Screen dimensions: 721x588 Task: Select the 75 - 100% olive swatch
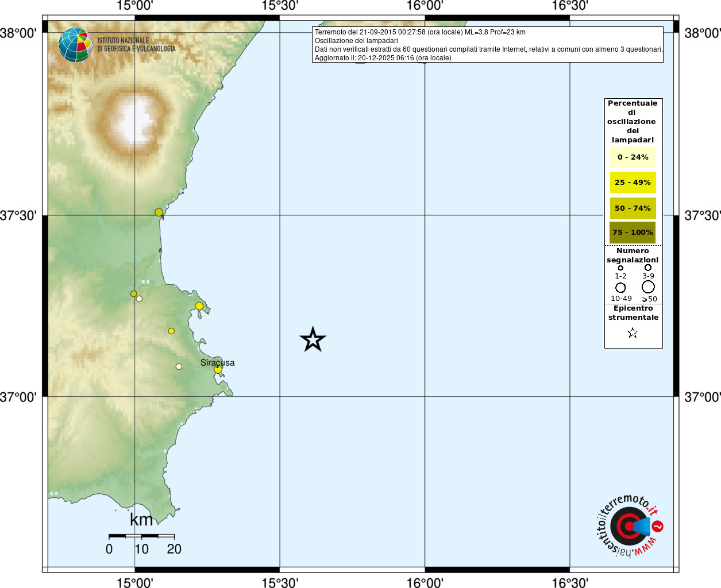(633, 233)
